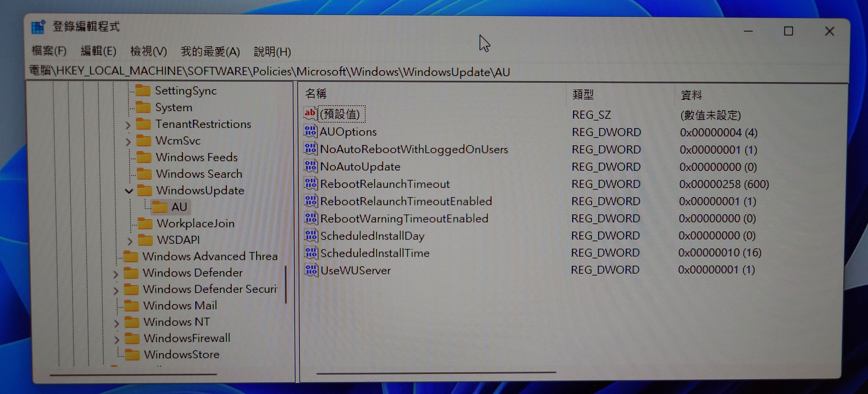Click the tree pane vertical scrollbar thumb
This screenshot has height=394, width=868.
[286, 285]
